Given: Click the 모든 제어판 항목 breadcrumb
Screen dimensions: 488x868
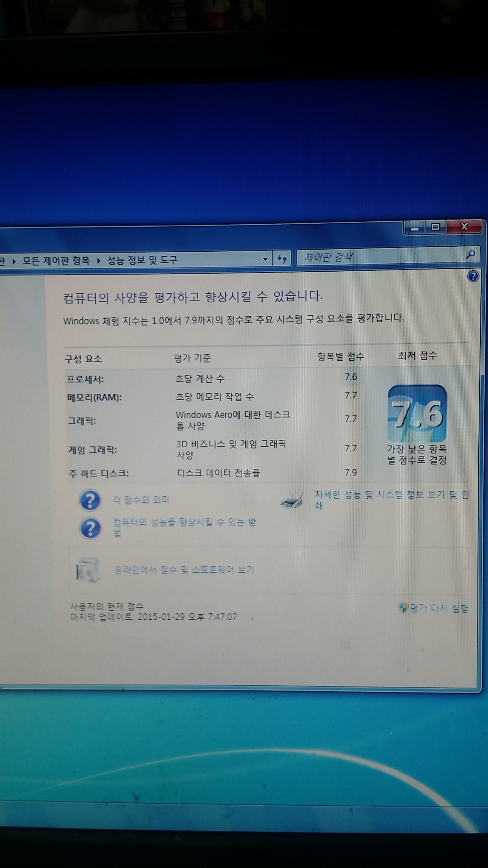Looking at the screenshot, I should 56,261.
